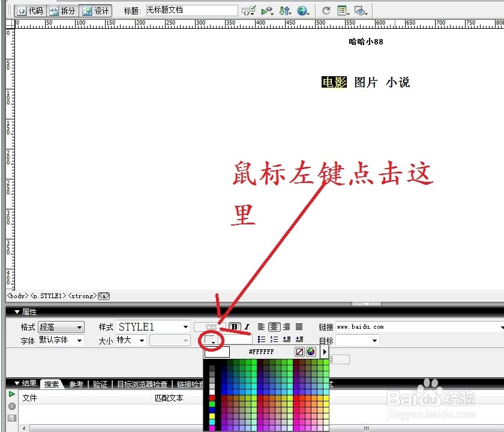The image size is (504, 432).
Task: Align text right
Action: point(286,327)
